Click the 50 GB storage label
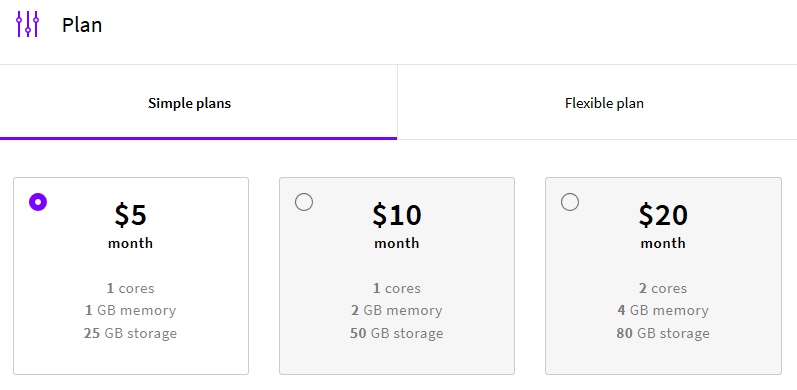797x390 pixels. [397, 334]
